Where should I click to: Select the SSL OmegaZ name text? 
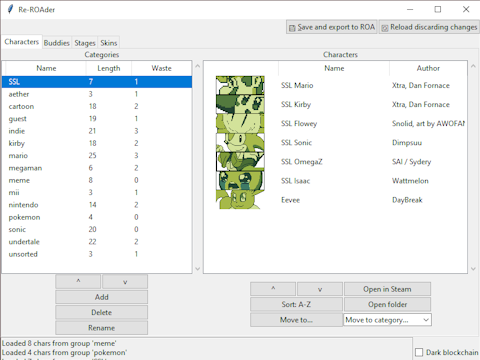coord(302,162)
